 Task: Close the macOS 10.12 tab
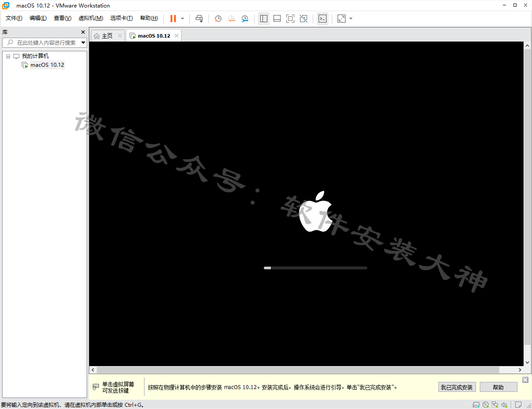[176, 36]
